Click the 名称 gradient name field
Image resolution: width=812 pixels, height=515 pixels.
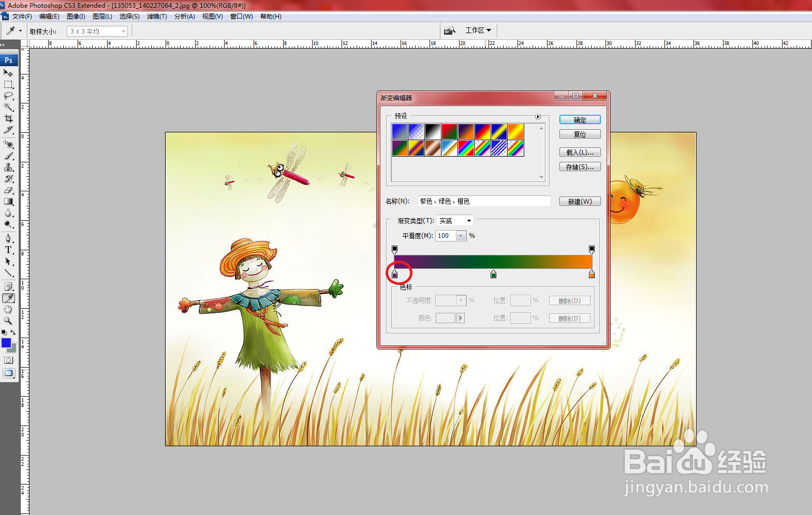point(484,201)
